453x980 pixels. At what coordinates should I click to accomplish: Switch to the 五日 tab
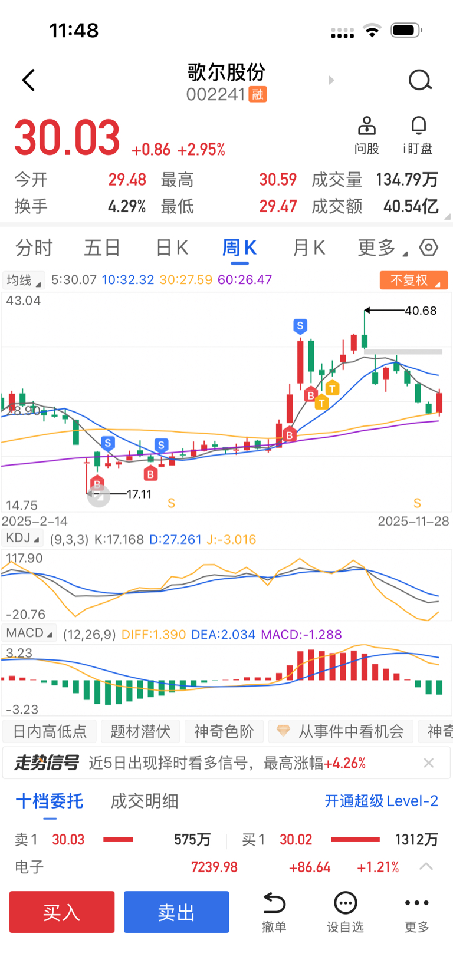tap(102, 248)
